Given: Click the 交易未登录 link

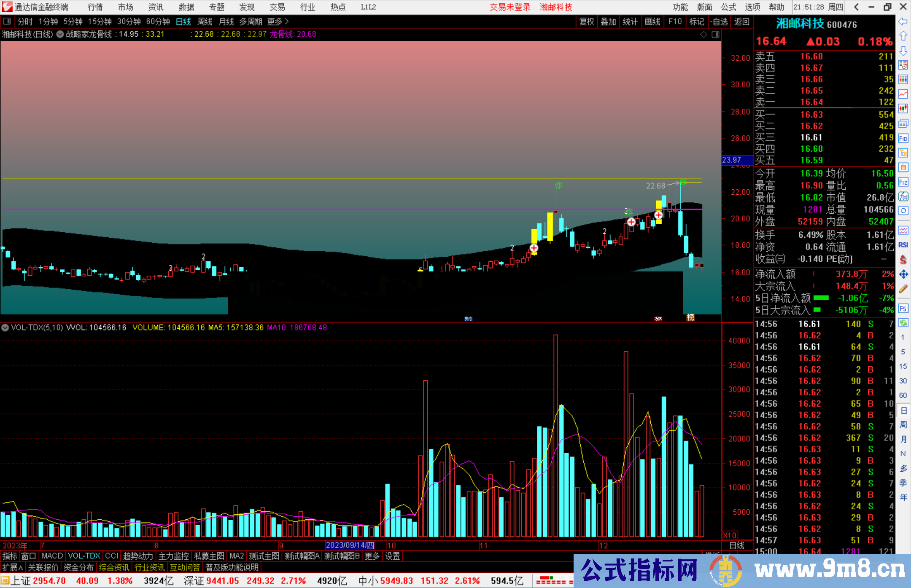Looking at the screenshot, I should [510, 7].
